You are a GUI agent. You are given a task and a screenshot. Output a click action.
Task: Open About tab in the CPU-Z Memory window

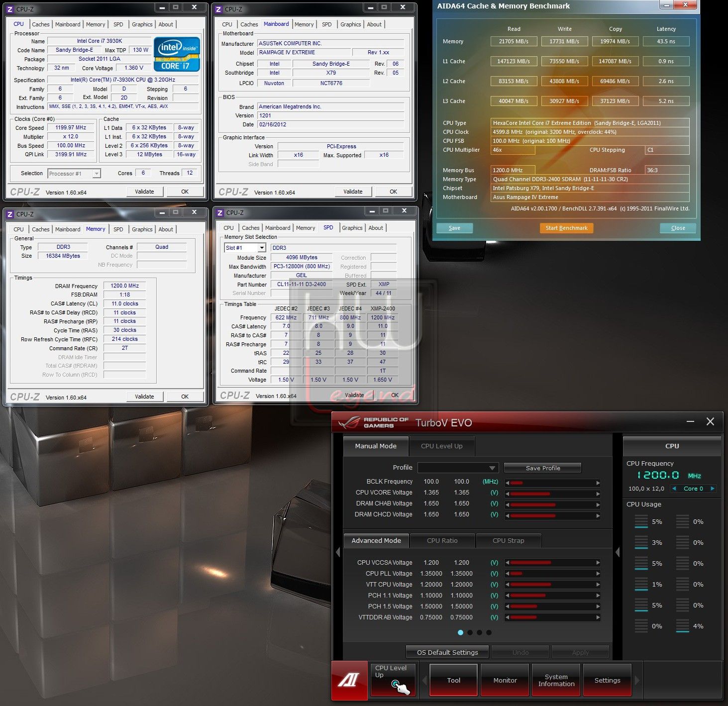(166, 229)
